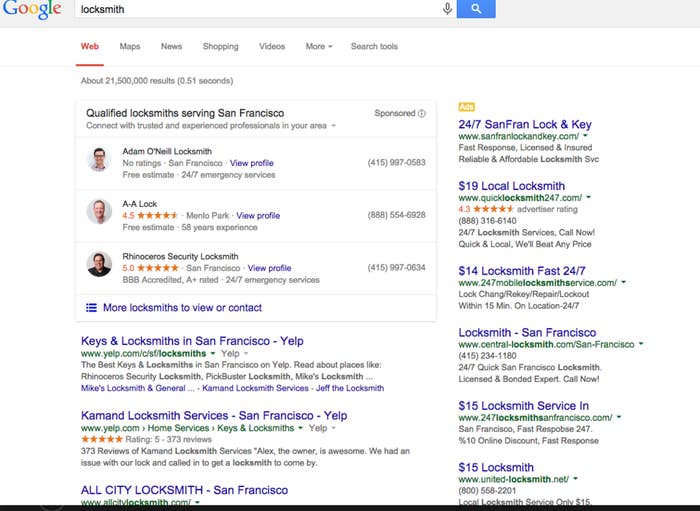Image resolution: width=700 pixels, height=511 pixels.
Task: Open A-A Lock profile photo
Action: coord(99,212)
